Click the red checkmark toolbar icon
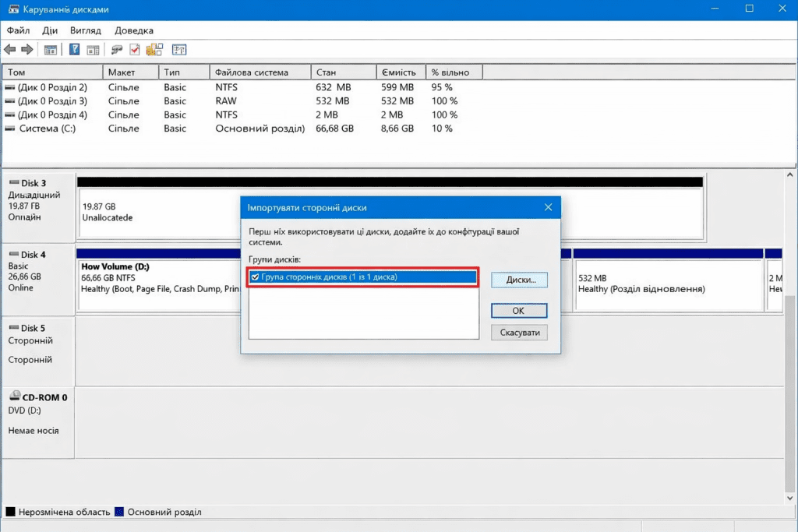This screenshot has width=798, height=532. click(x=135, y=50)
